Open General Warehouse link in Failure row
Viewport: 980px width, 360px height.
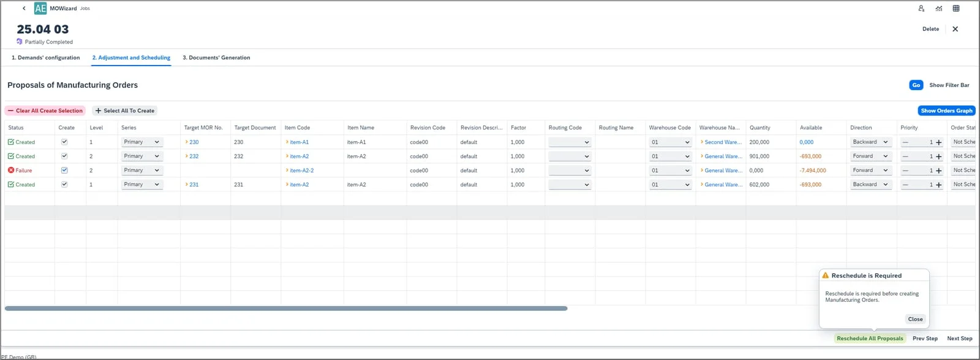tap(723, 170)
